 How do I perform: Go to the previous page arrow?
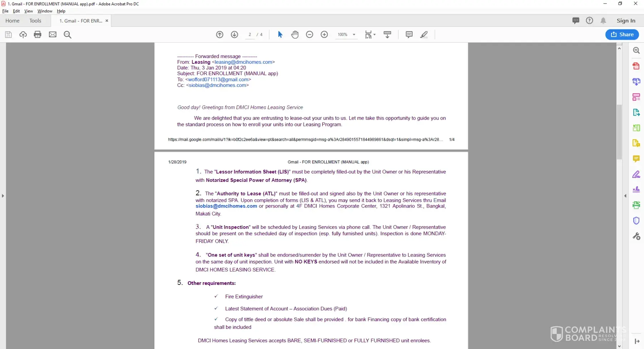220,34
